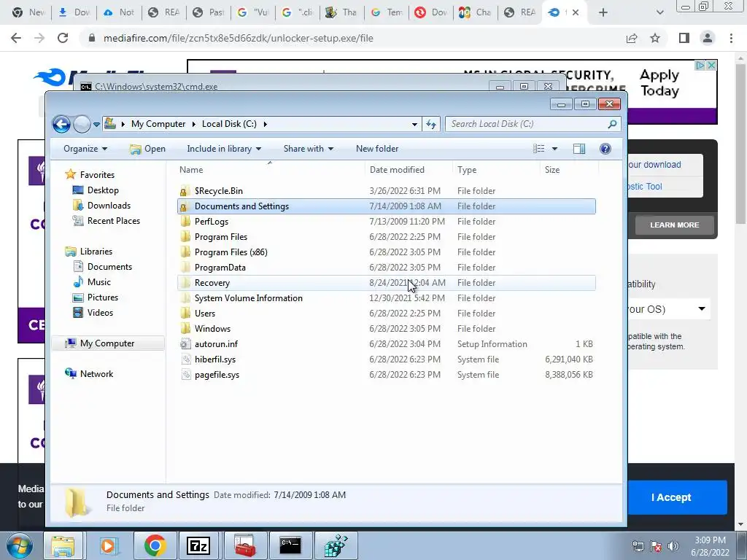This screenshot has width=747, height=560.
Task: Sort by Date modified column header
Action: [x=397, y=169]
